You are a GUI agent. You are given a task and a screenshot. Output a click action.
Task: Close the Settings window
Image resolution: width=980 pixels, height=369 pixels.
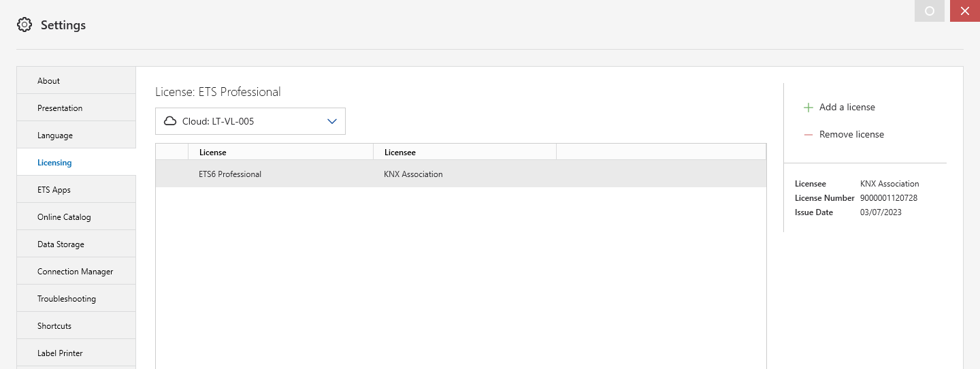pos(964,11)
